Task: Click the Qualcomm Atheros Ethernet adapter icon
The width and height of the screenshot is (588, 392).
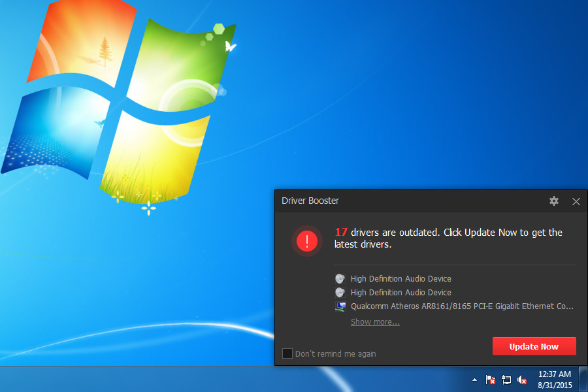Action: pyautogui.click(x=340, y=306)
